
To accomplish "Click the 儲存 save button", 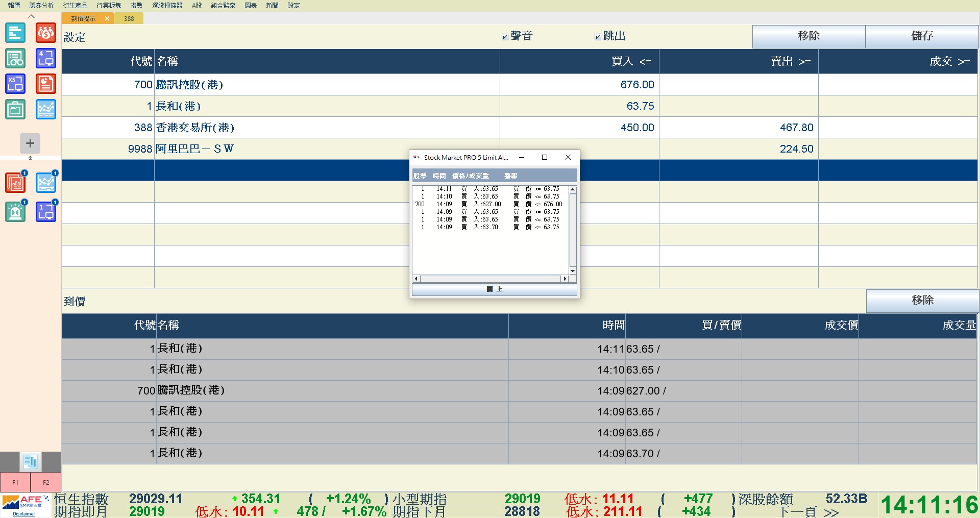I will tap(922, 36).
